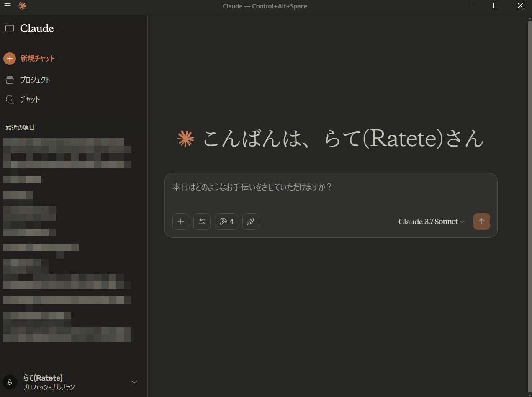Screen dimensions: 532x397
Task: Click the plus attachment button in composer
Action: pos(181,222)
